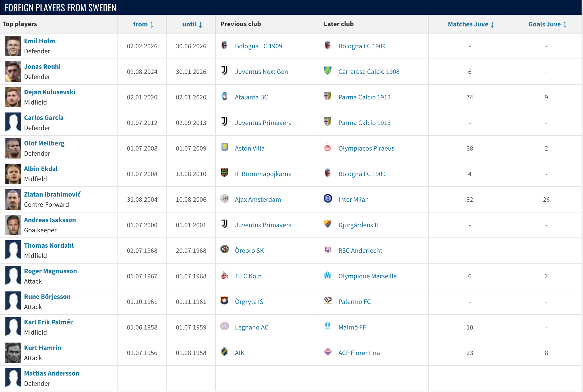Click Olof Mellberg's portrait thumbnail

13,148
